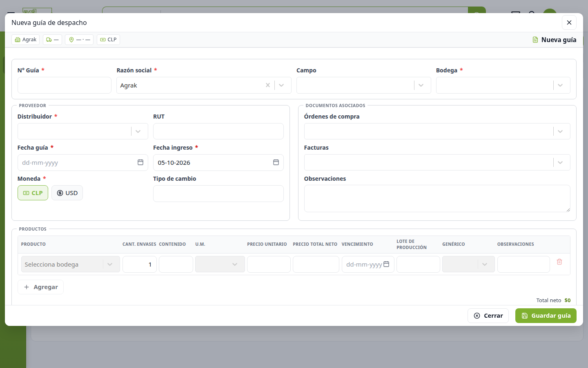Screen dimensions: 588x368
Task: Click the RUT input field
Action: click(x=218, y=131)
